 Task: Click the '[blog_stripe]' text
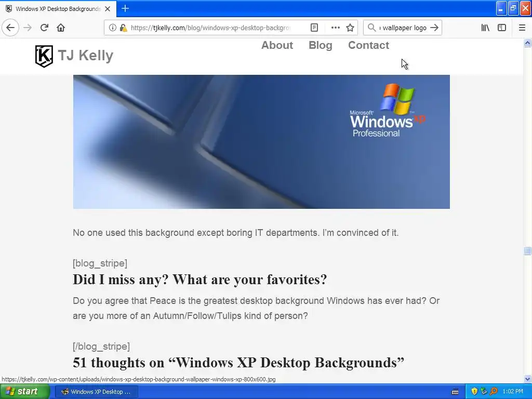[100, 263]
